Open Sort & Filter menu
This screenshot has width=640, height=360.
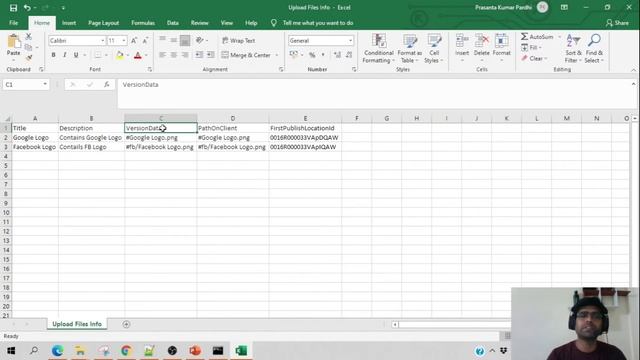click(573, 48)
